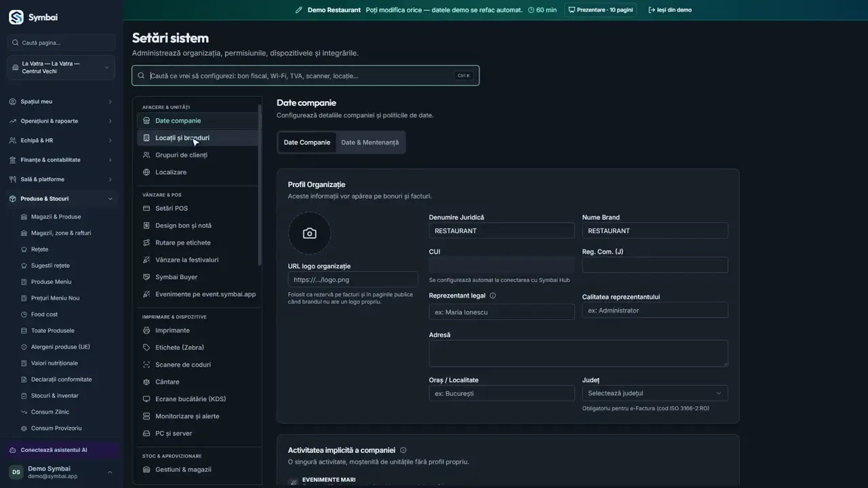This screenshot has width=868, height=488.
Task: Switch to the Date & Mentenanță tab
Action: pyautogui.click(x=370, y=142)
